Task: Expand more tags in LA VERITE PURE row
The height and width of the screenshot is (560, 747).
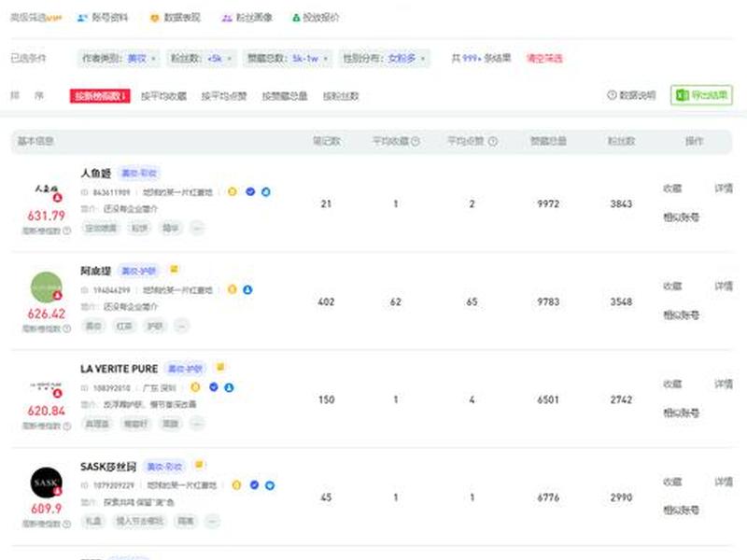Action: click(197, 424)
